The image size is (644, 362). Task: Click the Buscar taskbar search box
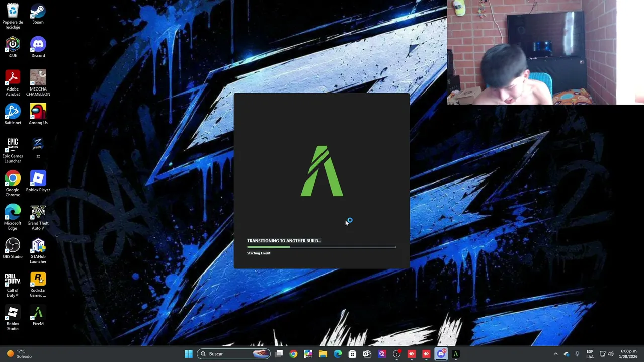click(233, 354)
